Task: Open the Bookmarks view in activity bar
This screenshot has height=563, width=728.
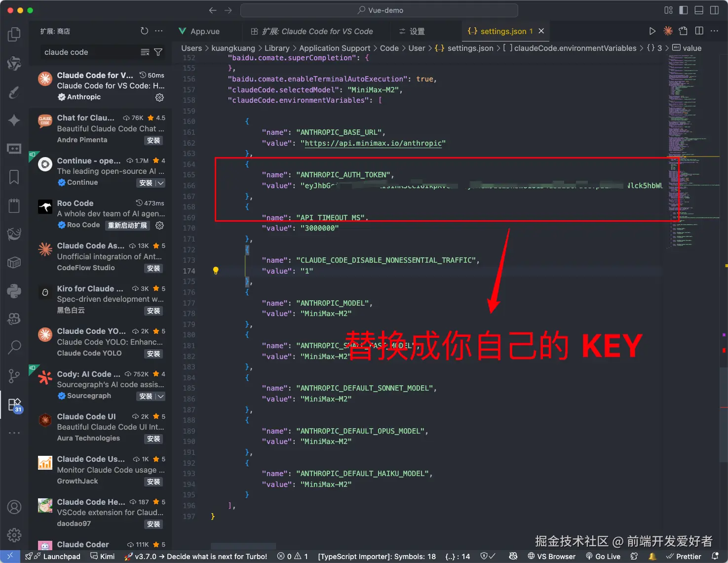Action: point(14,177)
